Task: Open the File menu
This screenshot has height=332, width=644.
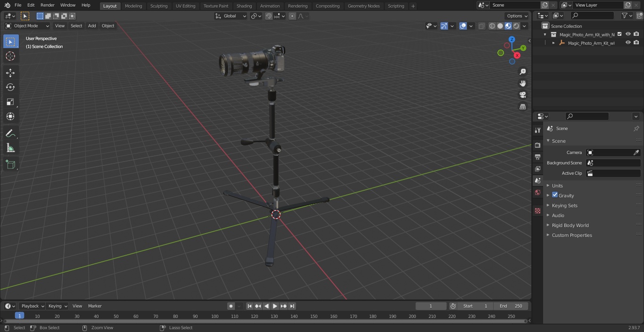Action: coord(18,5)
